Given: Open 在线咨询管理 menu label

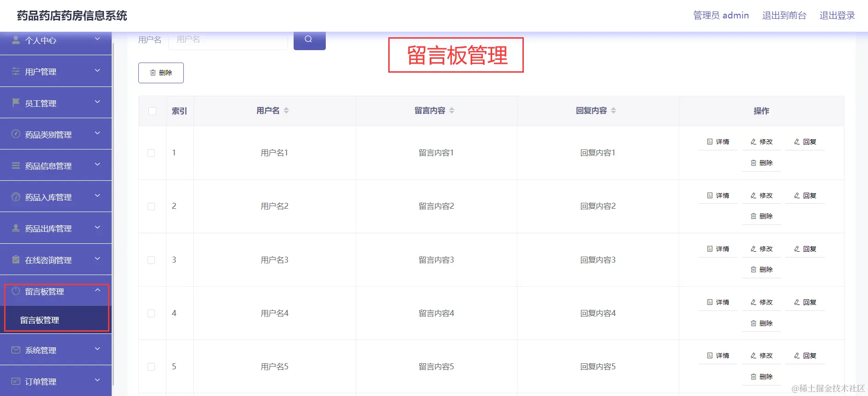Looking at the screenshot, I should (48, 260).
